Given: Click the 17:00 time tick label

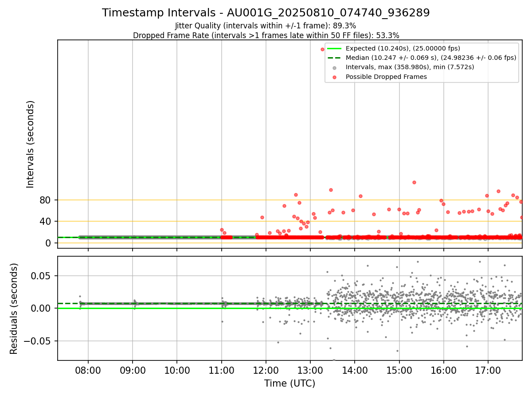Looking at the screenshot, I should pyautogui.click(x=488, y=370).
